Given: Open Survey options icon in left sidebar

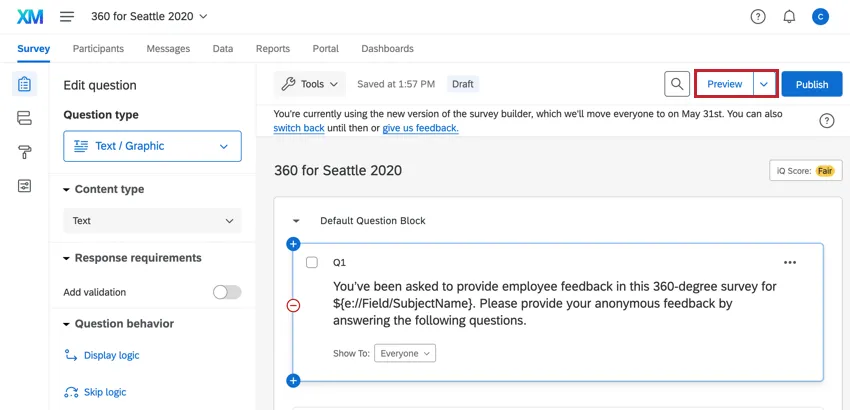Looking at the screenshot, I should 24,186.
